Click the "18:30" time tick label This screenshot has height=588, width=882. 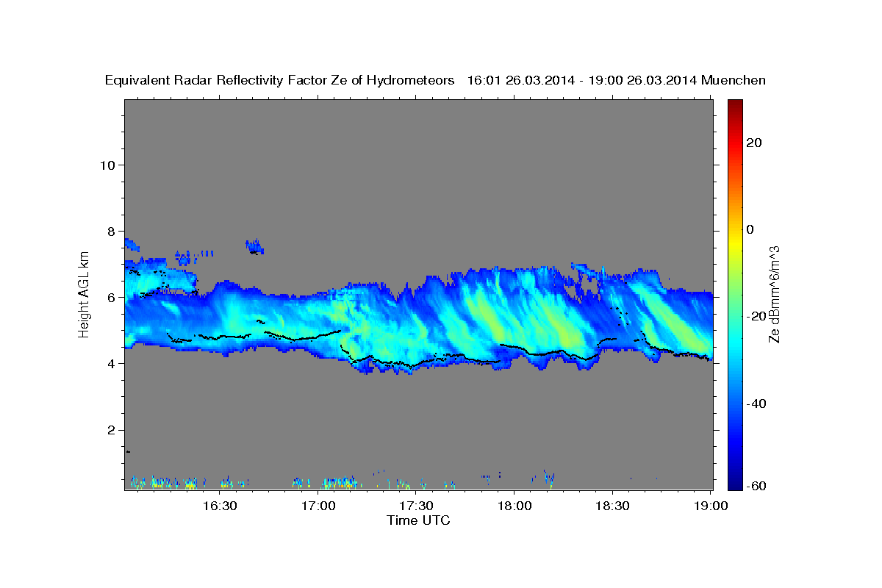[x=612, y=506]
